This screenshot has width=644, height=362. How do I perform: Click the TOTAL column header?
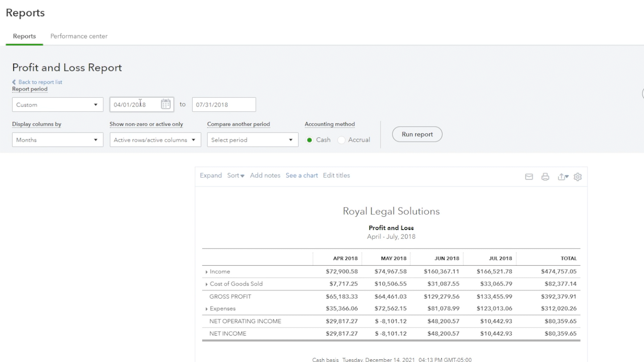(569, 258)
